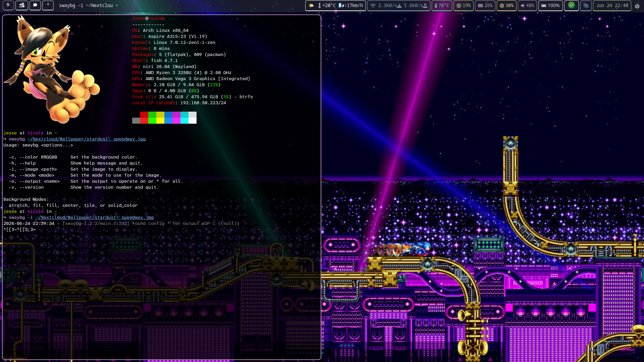Click the fox mascot image in terminal

click(x=52, y=70)
